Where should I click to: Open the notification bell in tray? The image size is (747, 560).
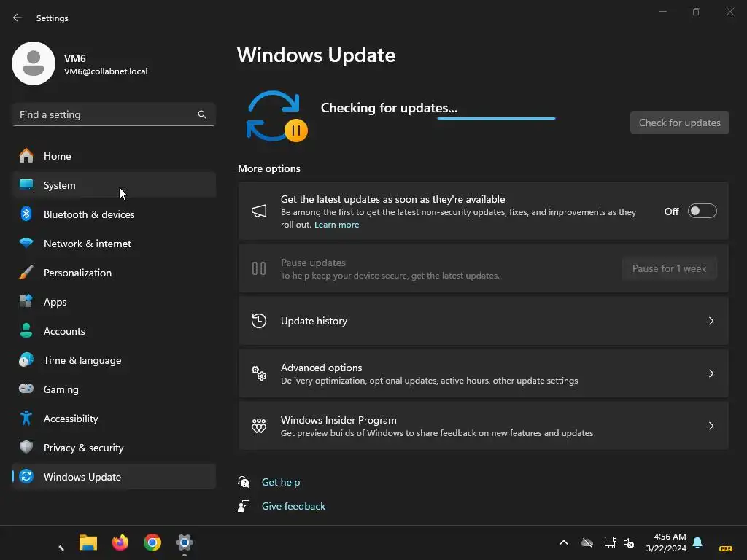[697, 542]
